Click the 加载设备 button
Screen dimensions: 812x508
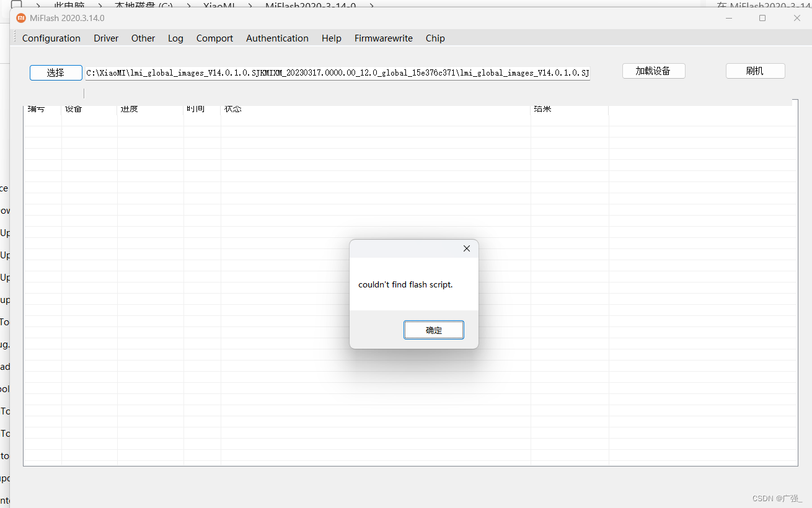[653, 71]
